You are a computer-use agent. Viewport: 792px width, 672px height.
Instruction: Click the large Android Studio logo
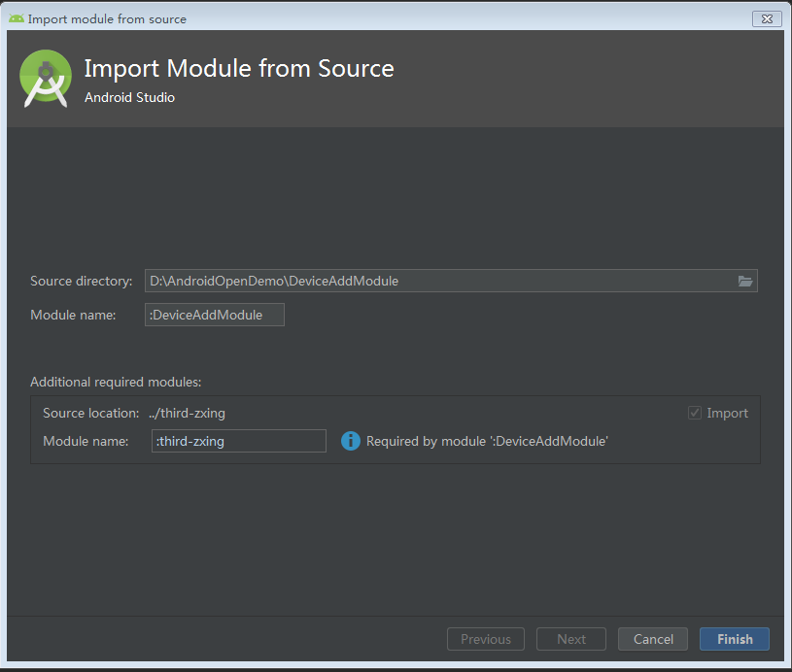click(46, 78)
